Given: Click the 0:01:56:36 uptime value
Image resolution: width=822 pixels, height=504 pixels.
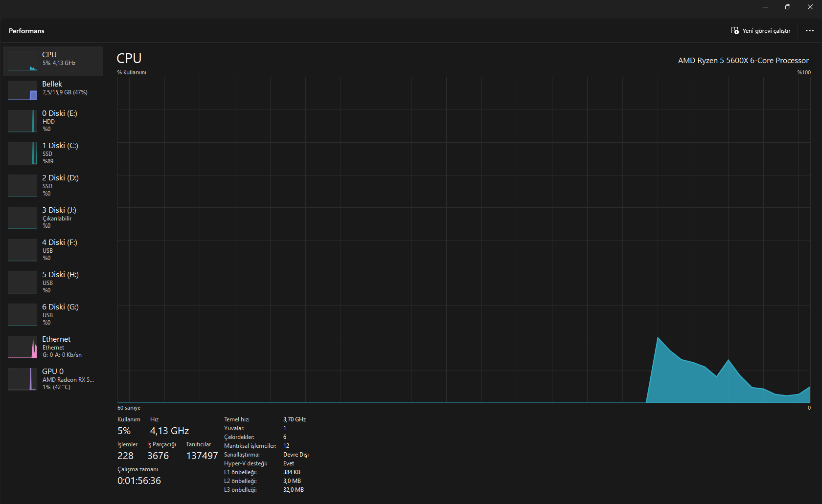Looking at the screenshot, I should click(x=139, y=481).
